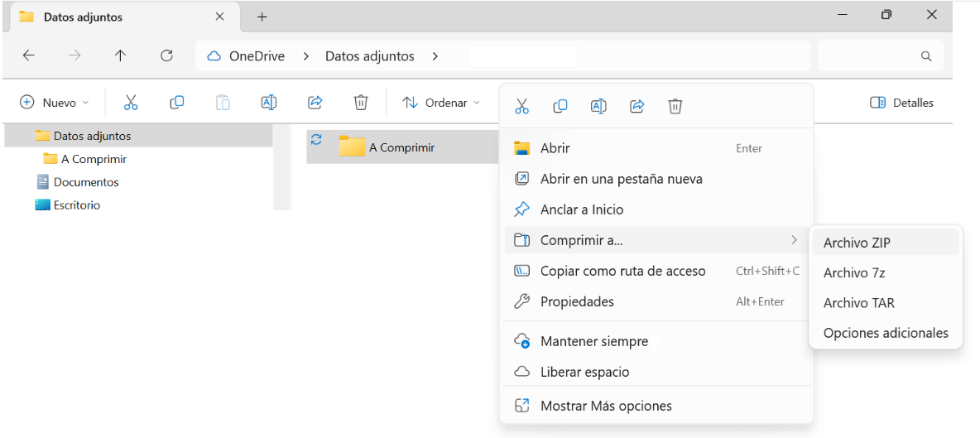
Task: Open Propiedades from the context menu
Action: point(577,301)
